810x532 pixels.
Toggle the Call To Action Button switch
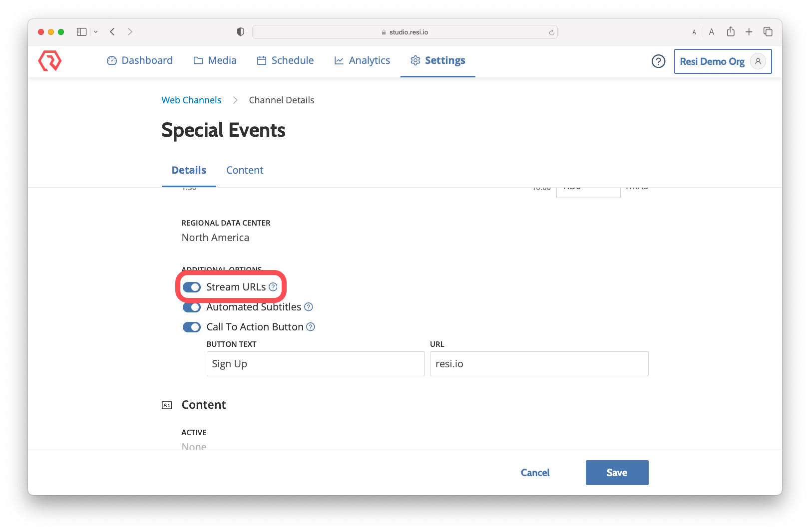click(x=192, y=327)
